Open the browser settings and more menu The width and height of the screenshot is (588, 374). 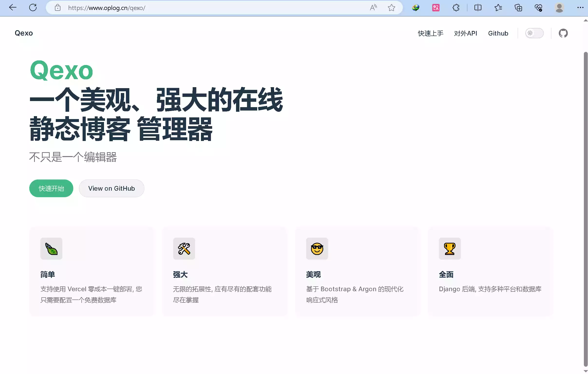(580, 8)
